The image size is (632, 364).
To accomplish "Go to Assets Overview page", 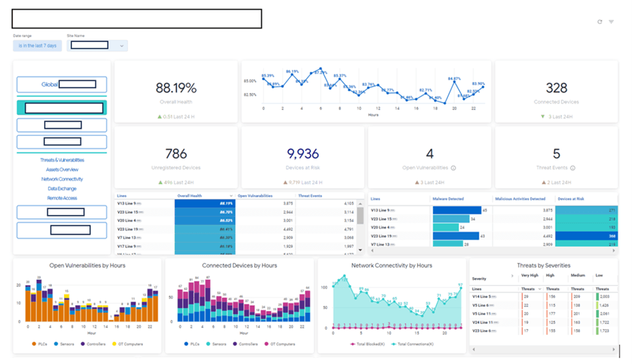I will tap(62, 170).
